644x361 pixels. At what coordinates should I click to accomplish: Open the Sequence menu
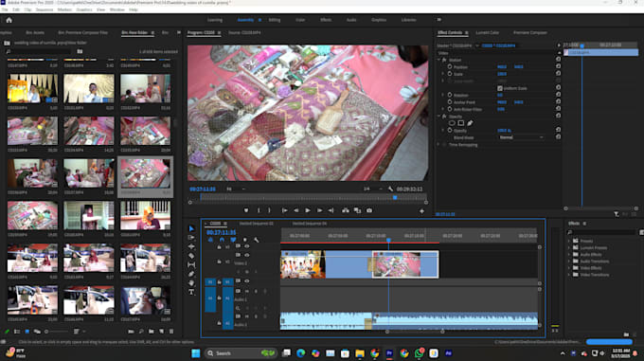pos(44,9)
